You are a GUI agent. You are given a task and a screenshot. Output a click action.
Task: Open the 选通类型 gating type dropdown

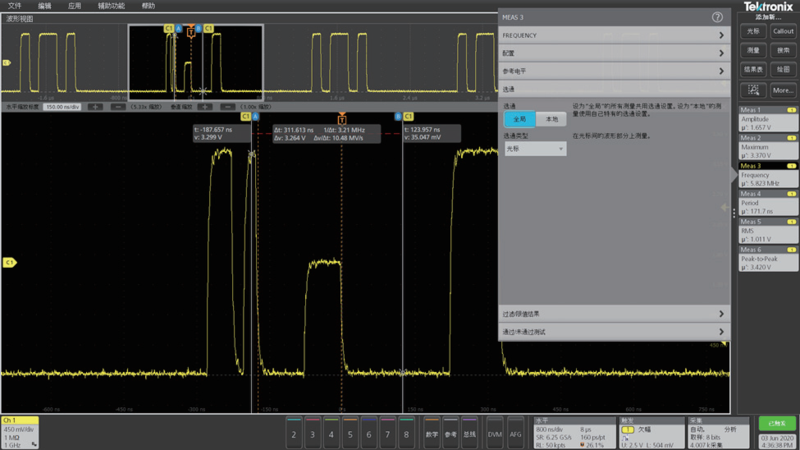(x=534, y=149)
